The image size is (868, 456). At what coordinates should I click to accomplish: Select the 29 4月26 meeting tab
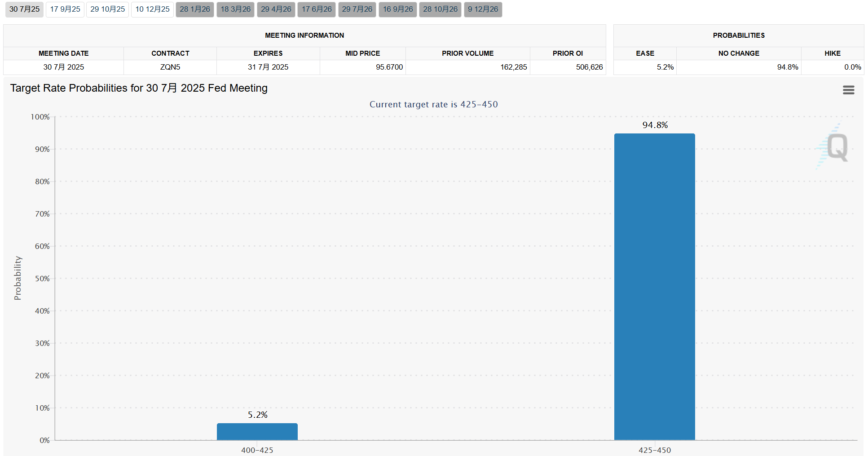point(276,9)
